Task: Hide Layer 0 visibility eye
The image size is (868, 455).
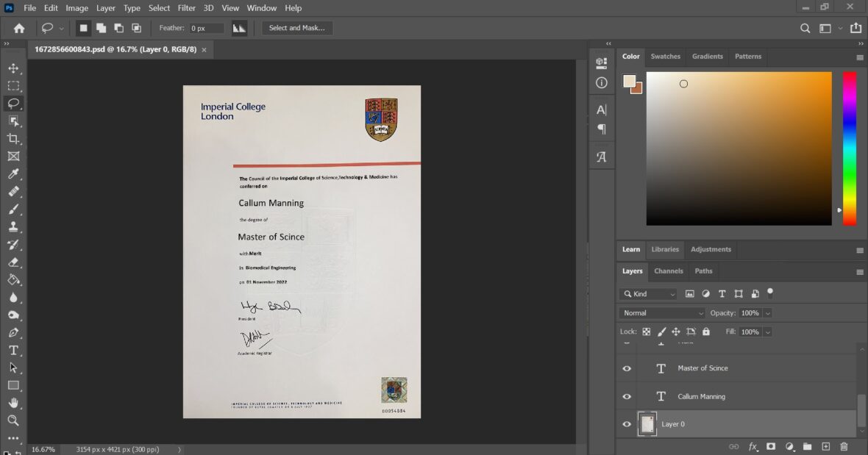Action: 627,424
